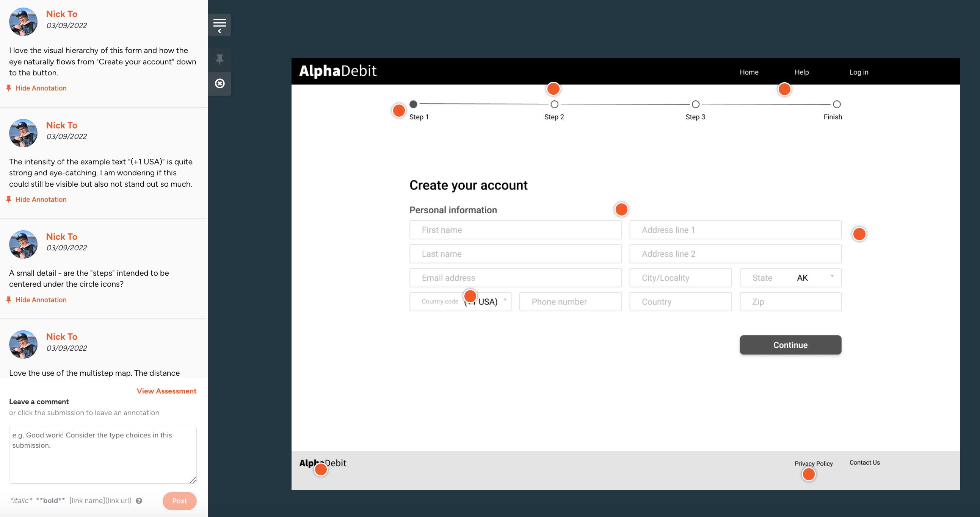The width and height of the screenshot is (980, 517).
Task: Click the markdown help question mark icon
Action: 139,501
